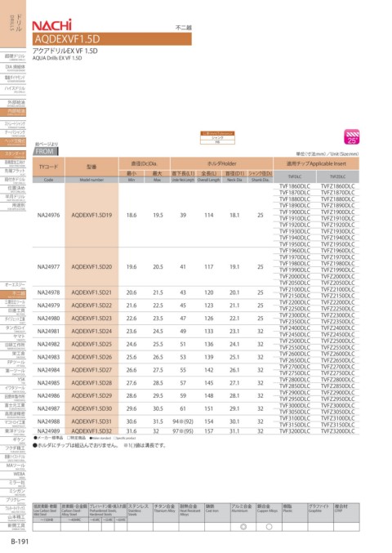Click insert TVF3200DLC
The height and width of the screenshot is (553, 392).
coord(295,431)
